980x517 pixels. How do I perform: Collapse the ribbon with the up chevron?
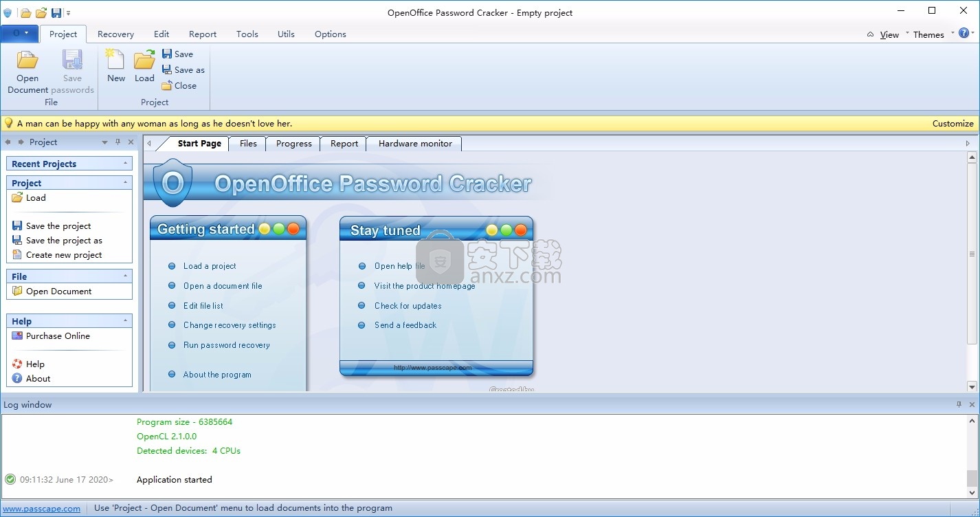pos(870,34)
